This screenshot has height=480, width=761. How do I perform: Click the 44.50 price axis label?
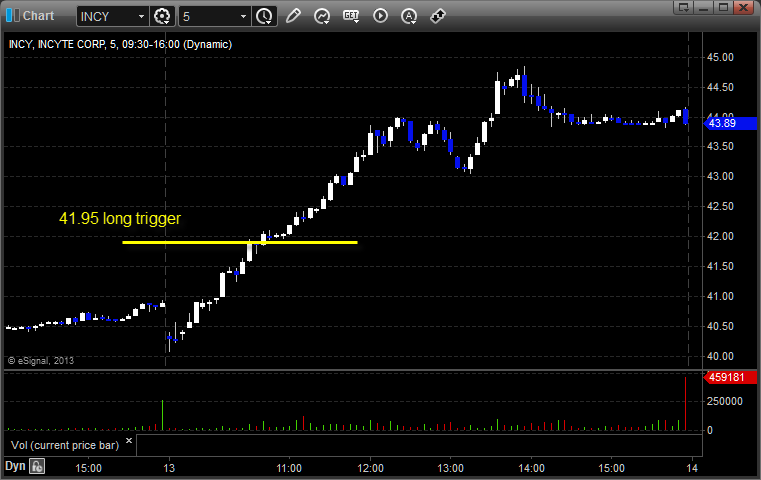pyautogui.click(x=720, y=87)
